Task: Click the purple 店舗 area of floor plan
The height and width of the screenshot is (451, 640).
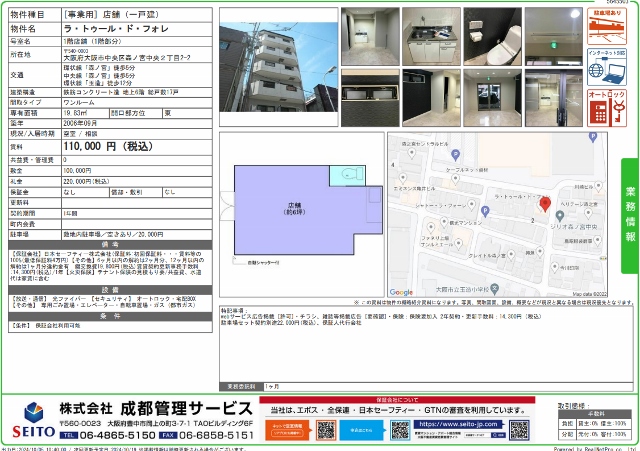Action: click(x=294, y=209)
